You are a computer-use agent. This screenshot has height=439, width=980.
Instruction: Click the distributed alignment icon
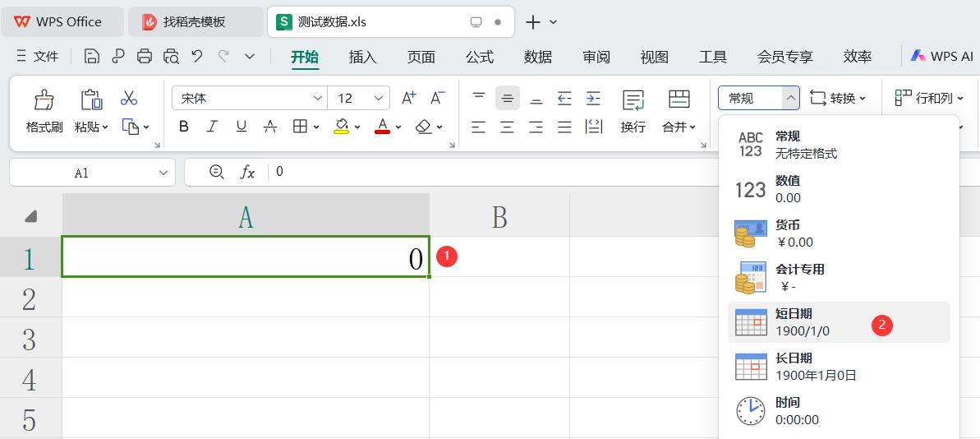click(x=594, y=127)
